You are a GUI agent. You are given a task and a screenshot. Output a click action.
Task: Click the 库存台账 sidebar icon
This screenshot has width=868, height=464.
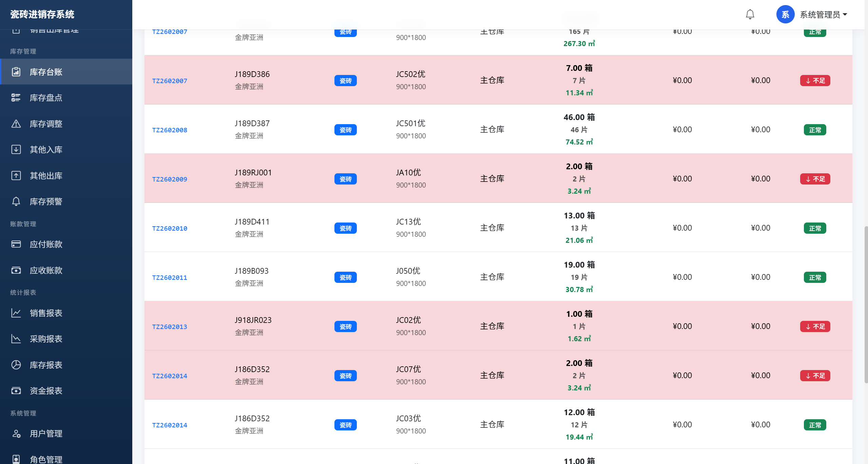[16, 72]
